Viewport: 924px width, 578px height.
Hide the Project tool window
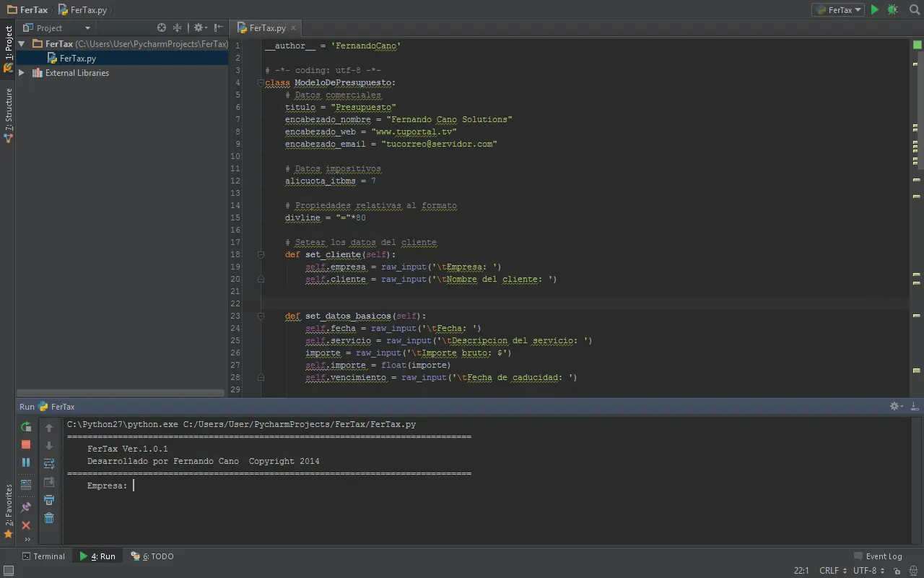pyautogui.click(x=219, y=27)
